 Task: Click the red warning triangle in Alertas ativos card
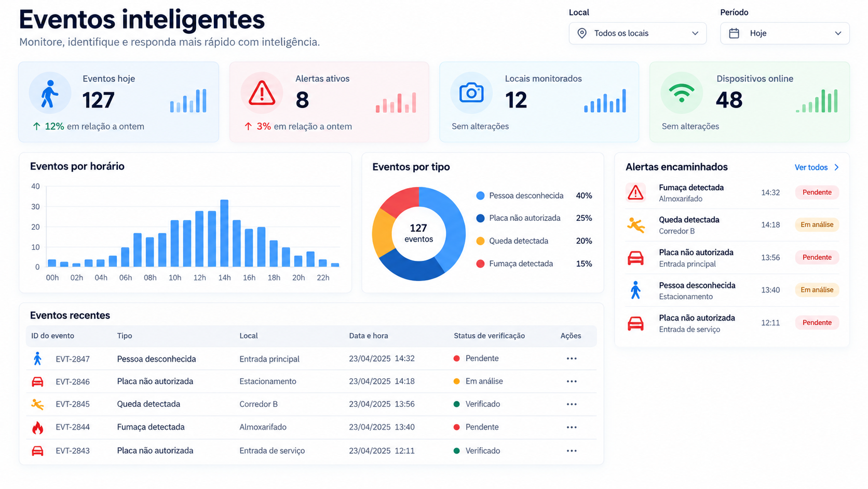262,94
